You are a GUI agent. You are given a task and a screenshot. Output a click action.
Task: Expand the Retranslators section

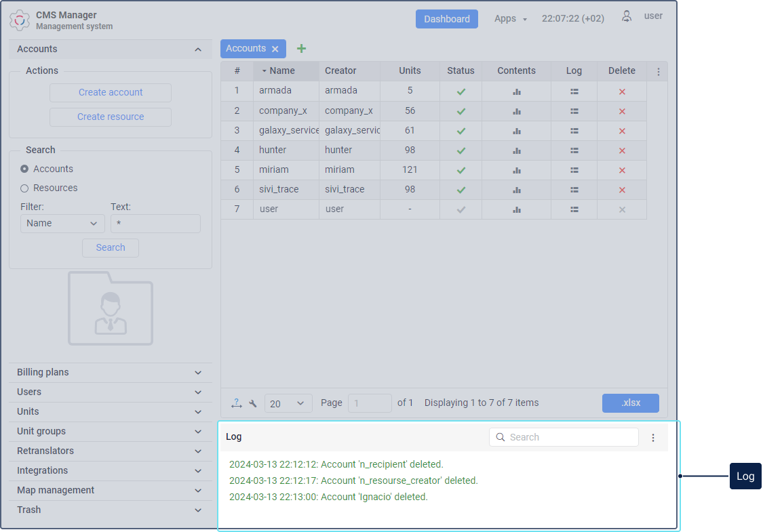click(110, 451)
